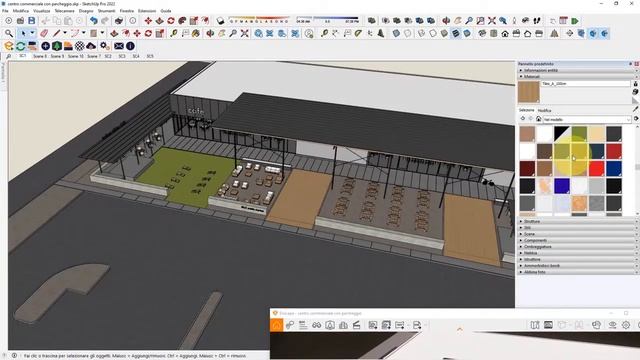Pick the pink Eraser tool
The height and width of the screenshot is (360, 640).
pyautogui.click(x=44, y=33)
